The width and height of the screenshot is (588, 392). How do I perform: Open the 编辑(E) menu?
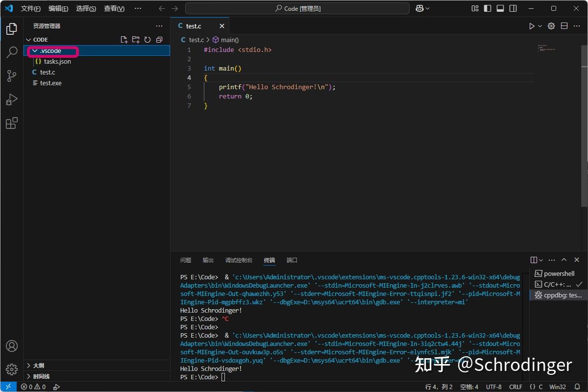pyautogui.click(x=58, y=8)
